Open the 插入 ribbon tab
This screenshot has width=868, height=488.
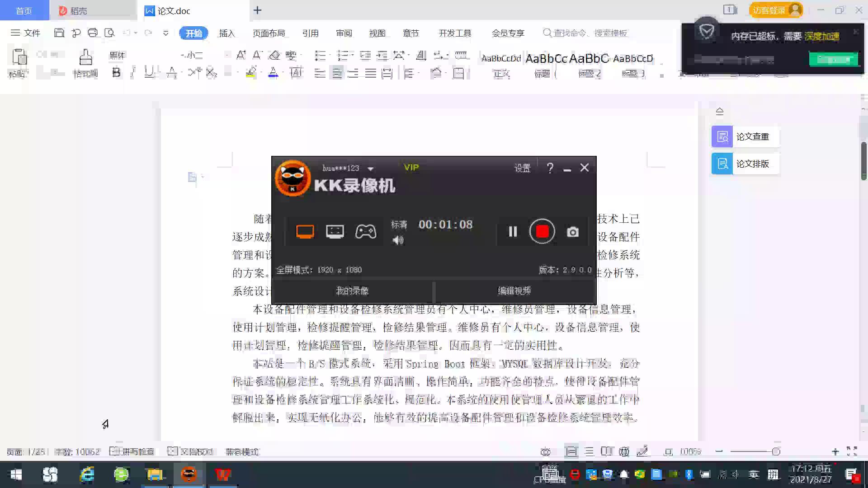(x=226, y=33)
